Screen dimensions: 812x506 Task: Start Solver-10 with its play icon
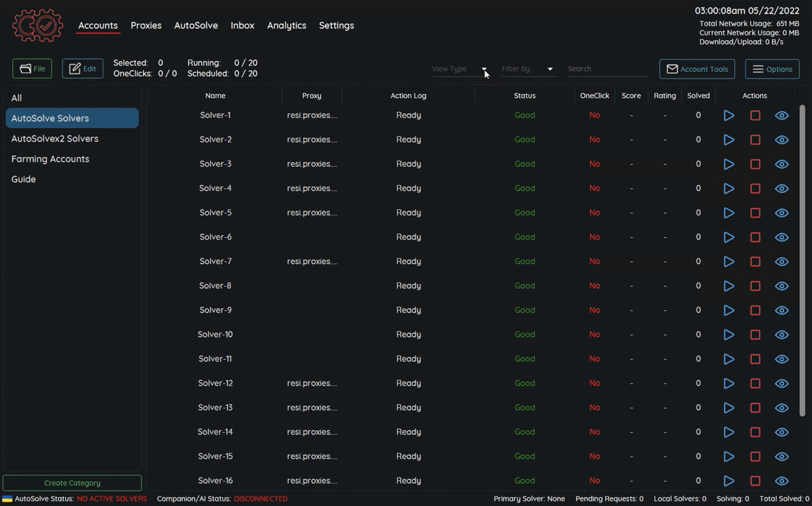(729, 334)
